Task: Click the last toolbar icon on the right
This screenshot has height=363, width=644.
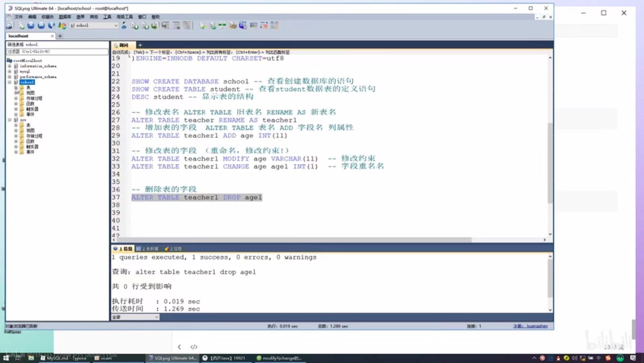Action: click(x=274, y=25)
